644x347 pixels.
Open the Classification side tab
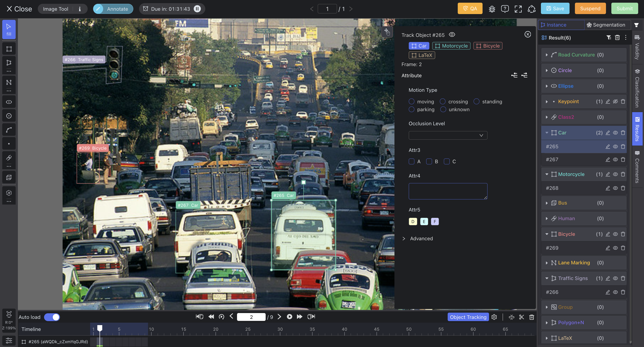(x=637, y=88)
